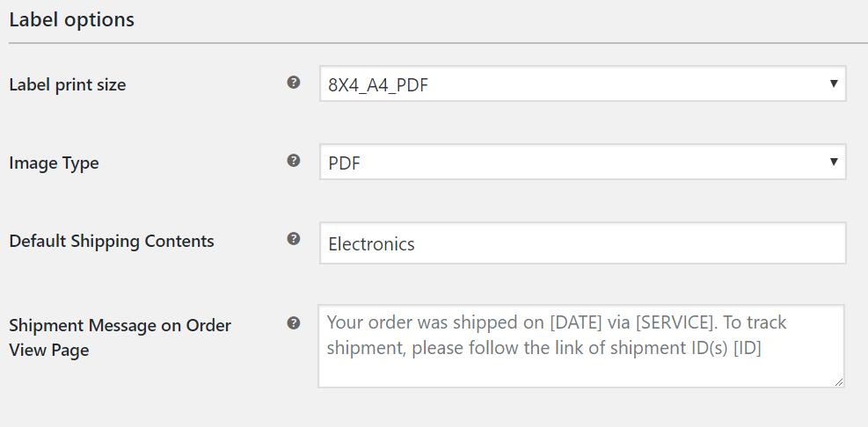Select the 8X4_A4_PDF value text
Viewport: 868px width, 427px height.
pyautogui.click(x=378, y=85)
